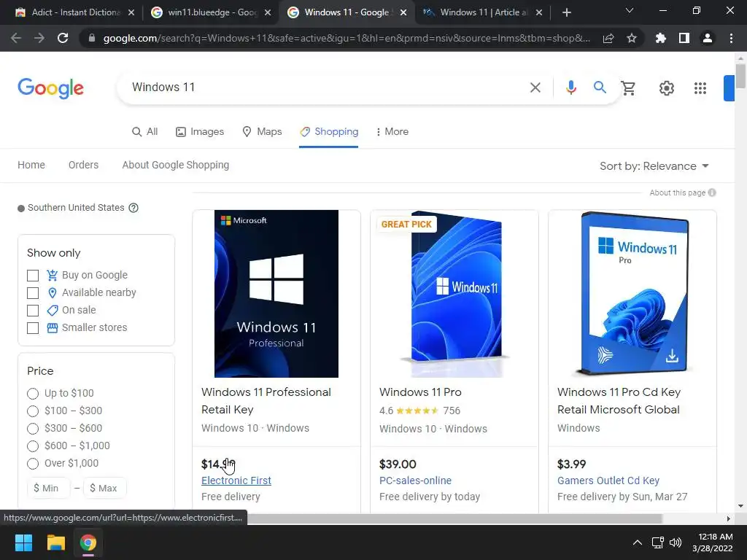Click the Chrome icon on the taskbar

tap(88, 542)
